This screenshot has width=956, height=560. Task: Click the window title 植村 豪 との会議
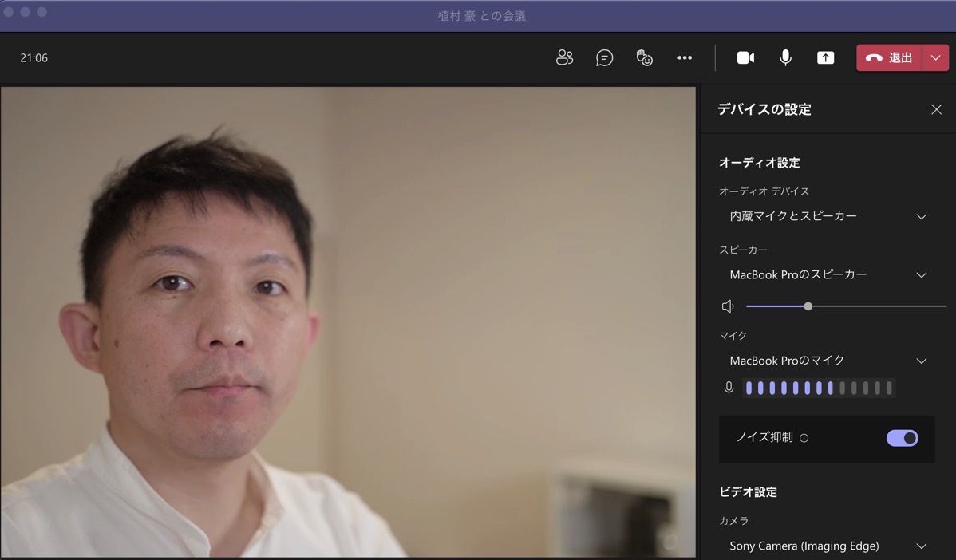point(482,16)
